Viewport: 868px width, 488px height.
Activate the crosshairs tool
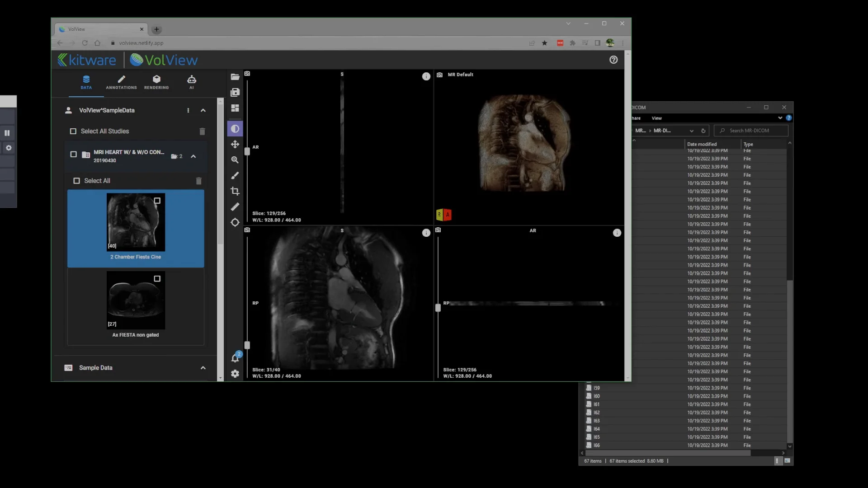[235, 222]
